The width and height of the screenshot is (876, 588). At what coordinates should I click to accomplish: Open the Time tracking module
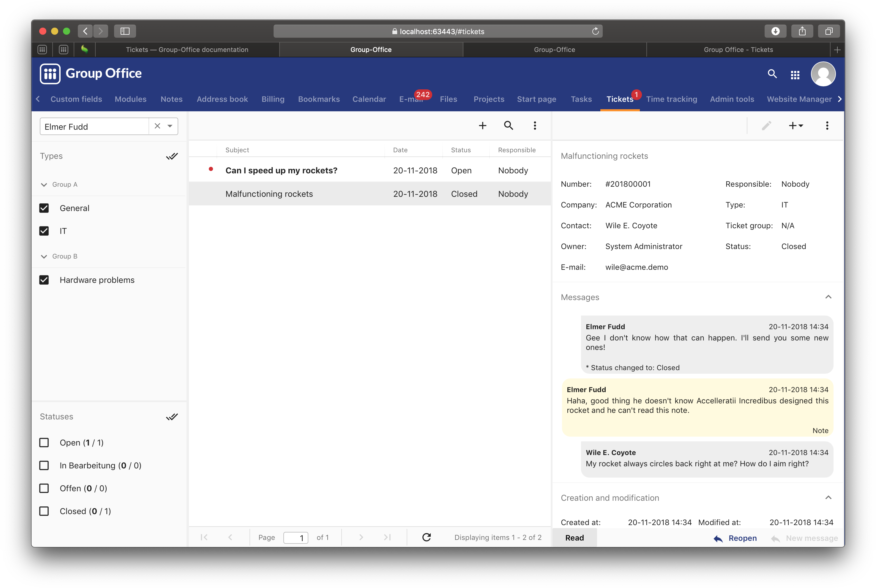point(671,99)
